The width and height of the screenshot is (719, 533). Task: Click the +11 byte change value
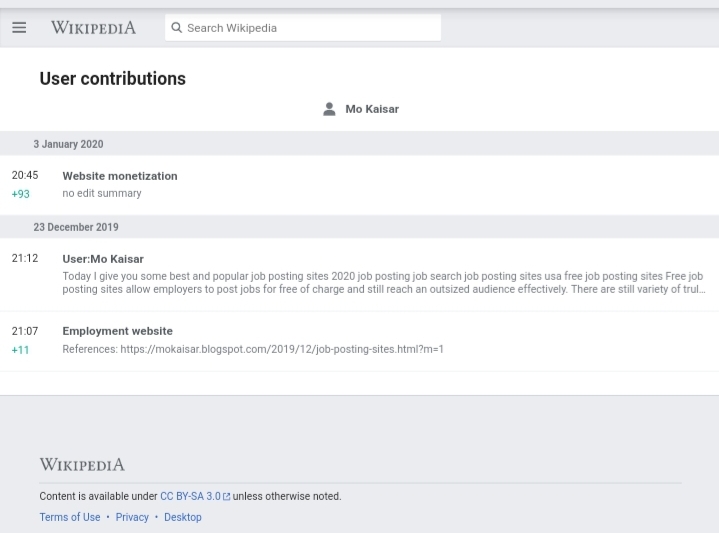point(20,350)
